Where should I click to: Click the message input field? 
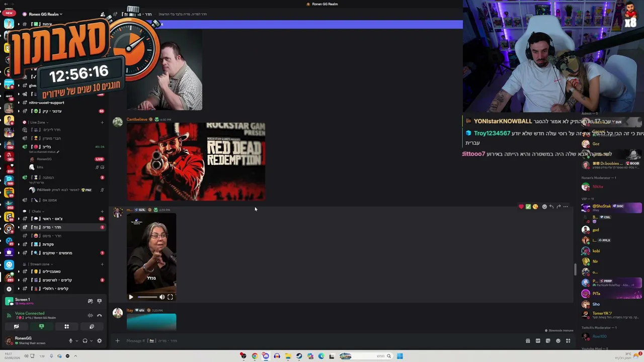[322, 341]
